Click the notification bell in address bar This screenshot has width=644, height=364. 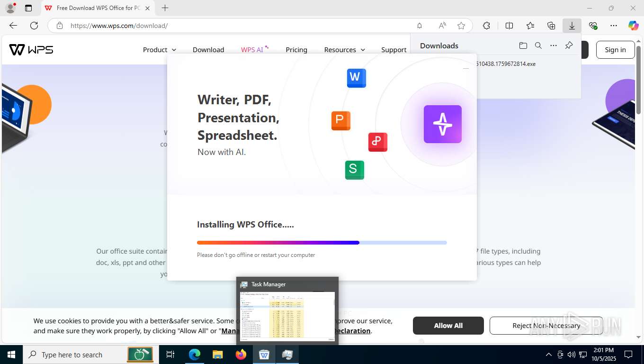420,26
